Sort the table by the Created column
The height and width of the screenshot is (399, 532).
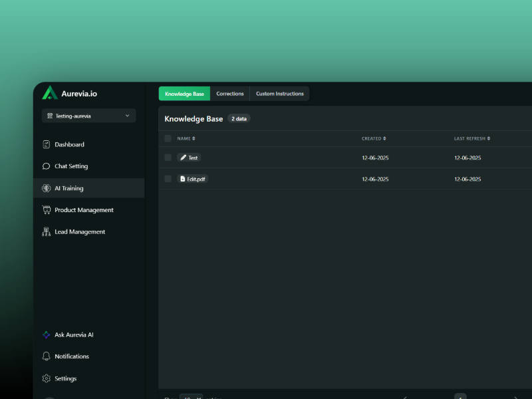tap(374, 138)
